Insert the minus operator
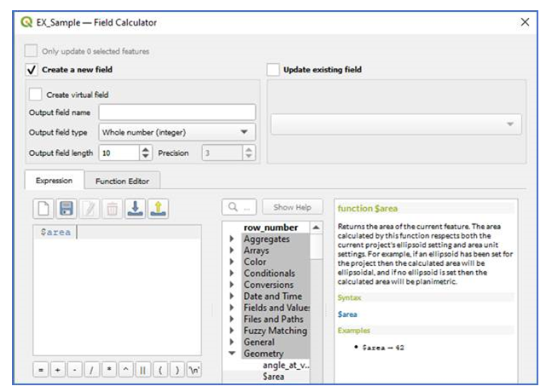Image resolution: width=546 pixels, height=392 pixels. coord(75,370)
